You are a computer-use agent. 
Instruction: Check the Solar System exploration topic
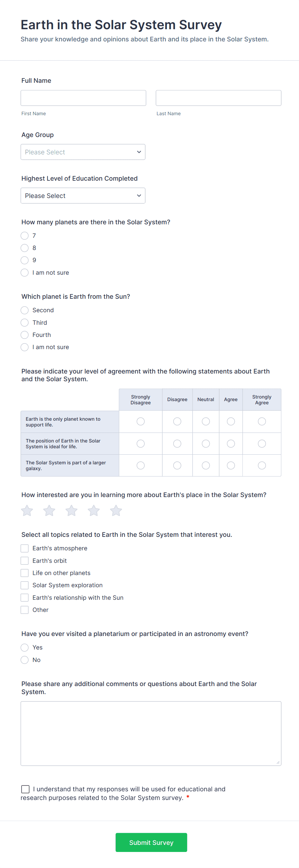point(24,585)
